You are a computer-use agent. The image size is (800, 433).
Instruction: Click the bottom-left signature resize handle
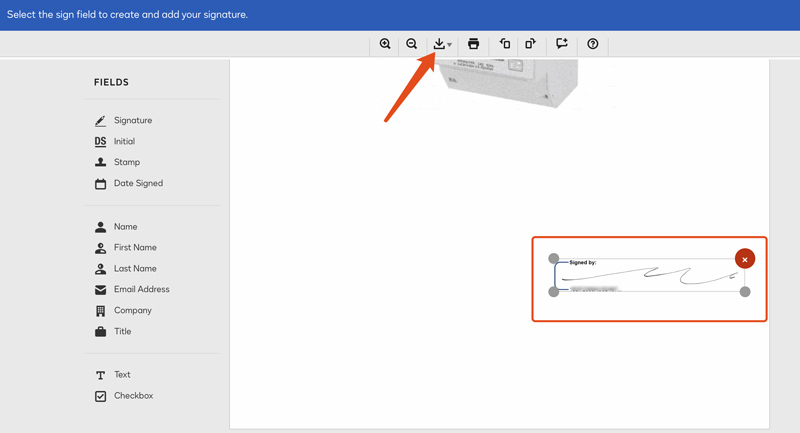[x=554, y=292]
